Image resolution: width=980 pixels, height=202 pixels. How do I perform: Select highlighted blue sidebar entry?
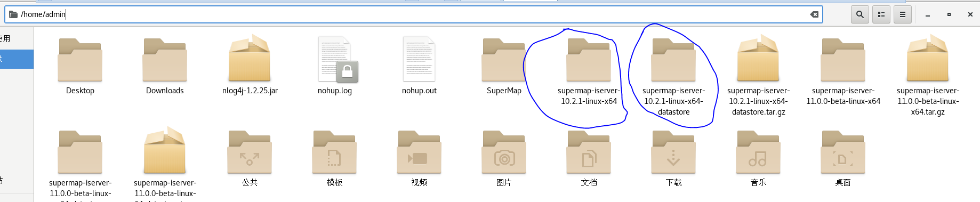(x=17, y=59)
